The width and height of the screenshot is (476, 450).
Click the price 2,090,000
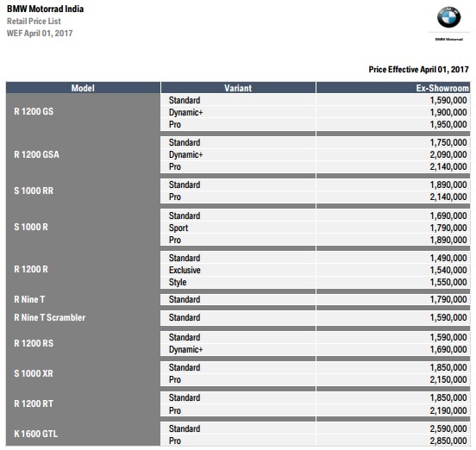click(x=448, y=154)
